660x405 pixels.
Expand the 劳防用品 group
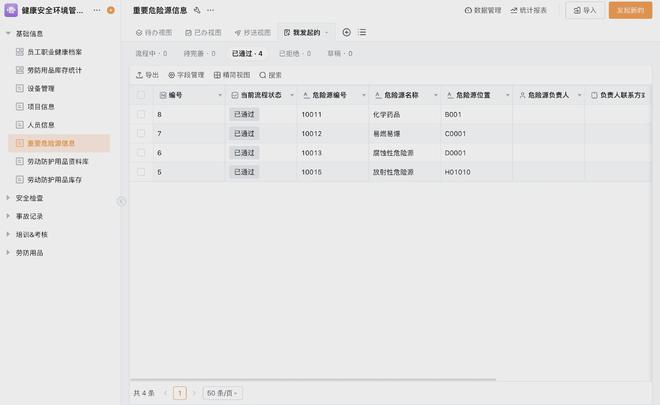tap(8, 253)
